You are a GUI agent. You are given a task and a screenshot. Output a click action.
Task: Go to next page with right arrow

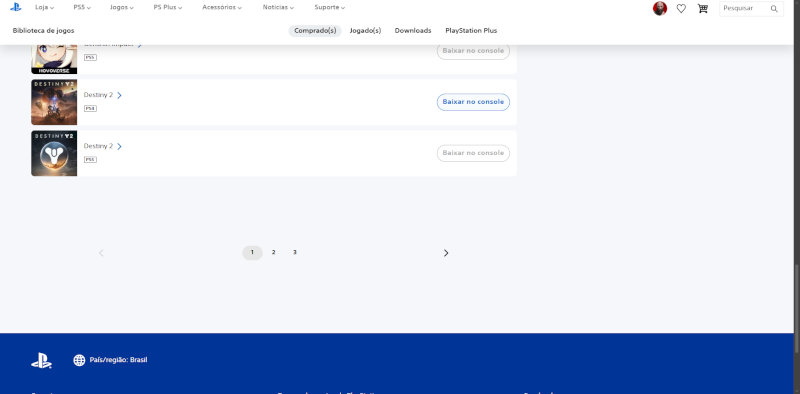(446, 253)
